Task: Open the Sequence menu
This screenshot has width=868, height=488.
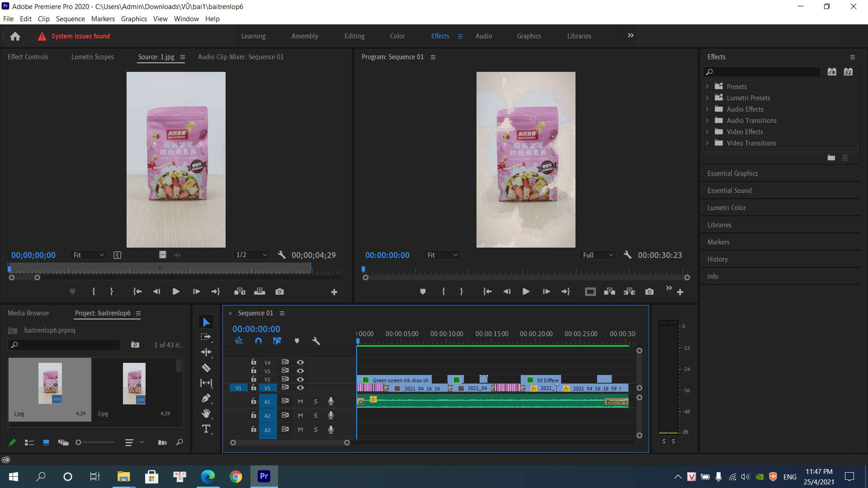Action: click(x=70, y=19)
